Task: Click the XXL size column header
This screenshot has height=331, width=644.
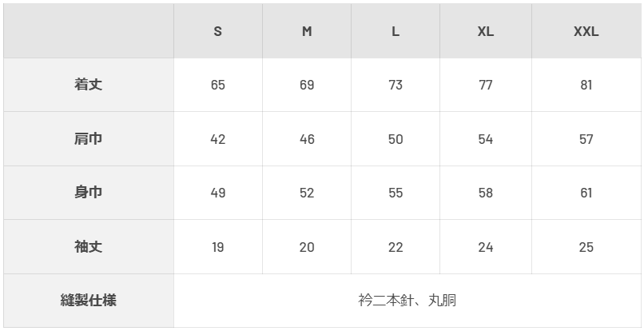Action: click(x=586, y=32)
